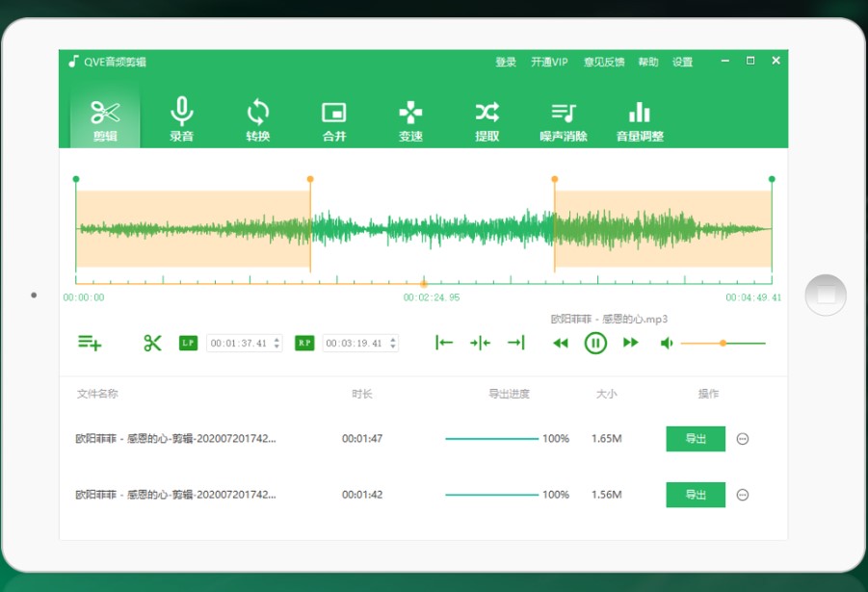Open the 噪声消除 noise removal tab

pyautogui.click(x=564, y=120)
